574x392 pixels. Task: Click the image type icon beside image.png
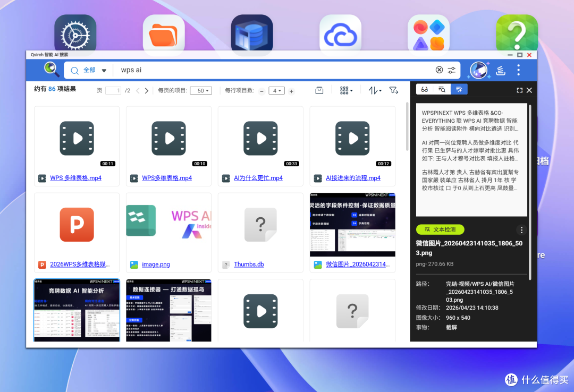tap(134, 265)
